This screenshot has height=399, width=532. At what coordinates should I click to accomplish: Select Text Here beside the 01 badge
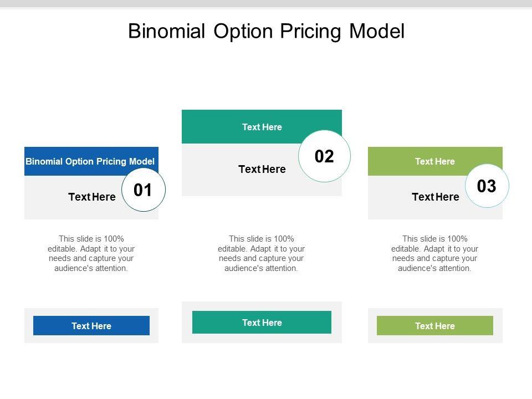[x=91, y=197]
